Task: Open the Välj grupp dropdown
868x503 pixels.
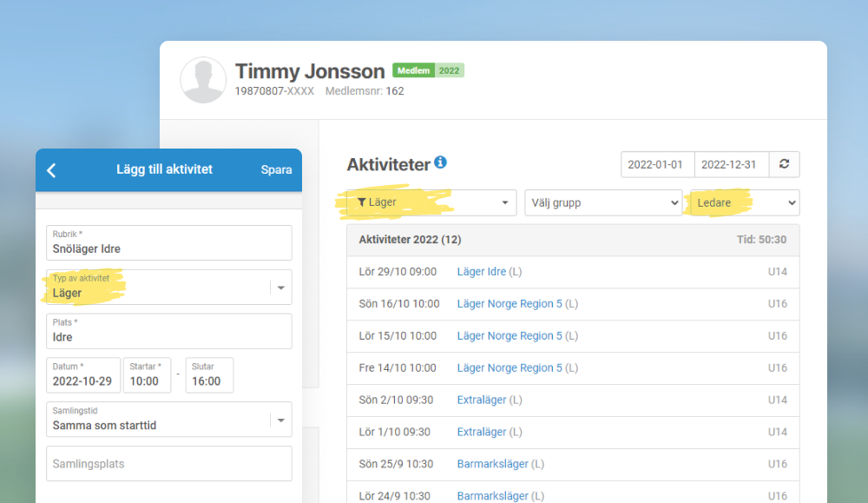Action: pos(603,202)
